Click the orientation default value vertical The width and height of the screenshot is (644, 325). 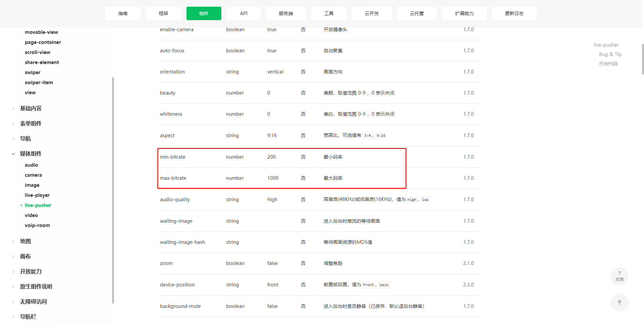pos(275,72)
